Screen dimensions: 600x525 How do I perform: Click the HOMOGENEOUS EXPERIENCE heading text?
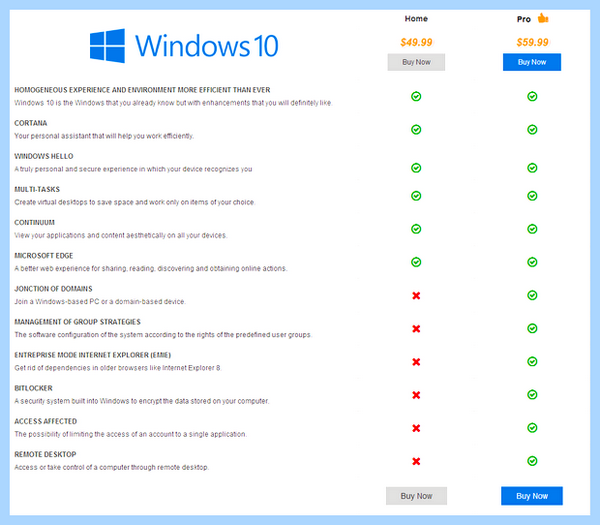[x=142, y=90]
